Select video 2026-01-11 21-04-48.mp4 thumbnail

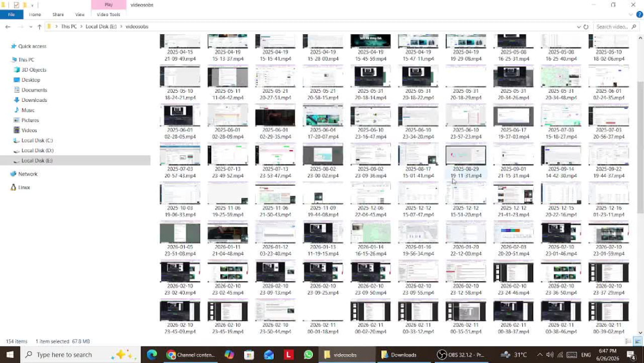tap(227, 233)
